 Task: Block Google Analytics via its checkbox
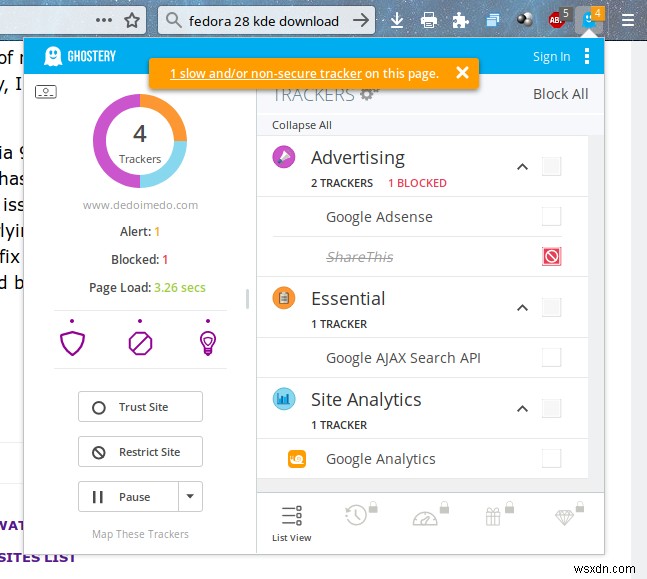click(551, 458)
